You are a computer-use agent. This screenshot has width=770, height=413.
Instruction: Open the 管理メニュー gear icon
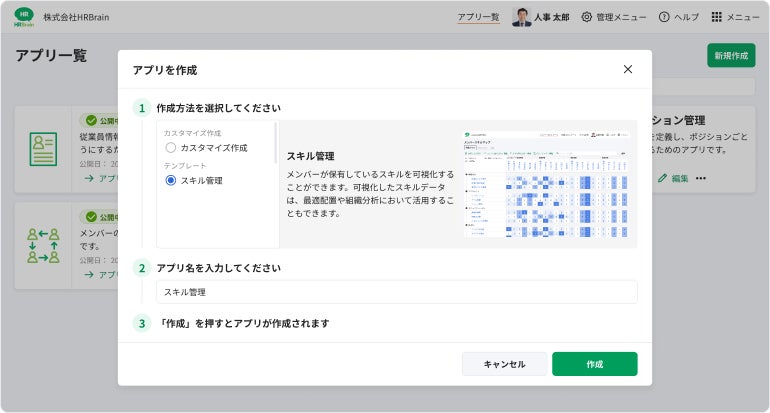(x=587, y=17)
